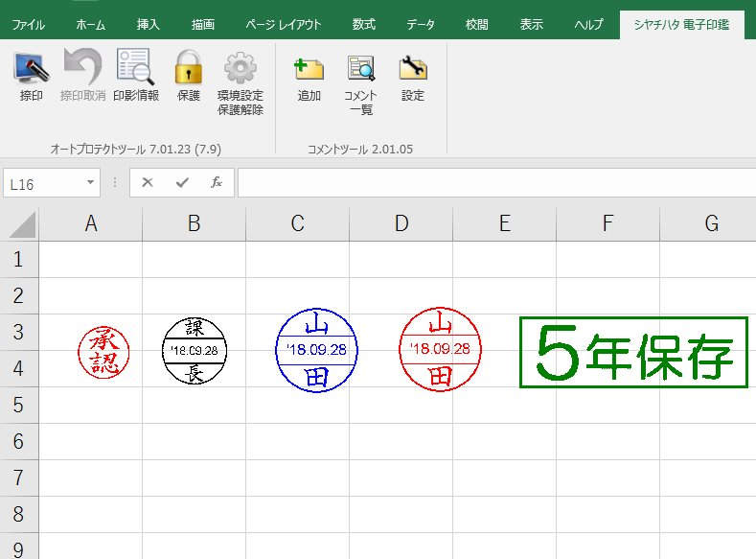The width and height of the screenshot is (756, 559).
Task: Select row 4 header
Action: pos(18,368)
